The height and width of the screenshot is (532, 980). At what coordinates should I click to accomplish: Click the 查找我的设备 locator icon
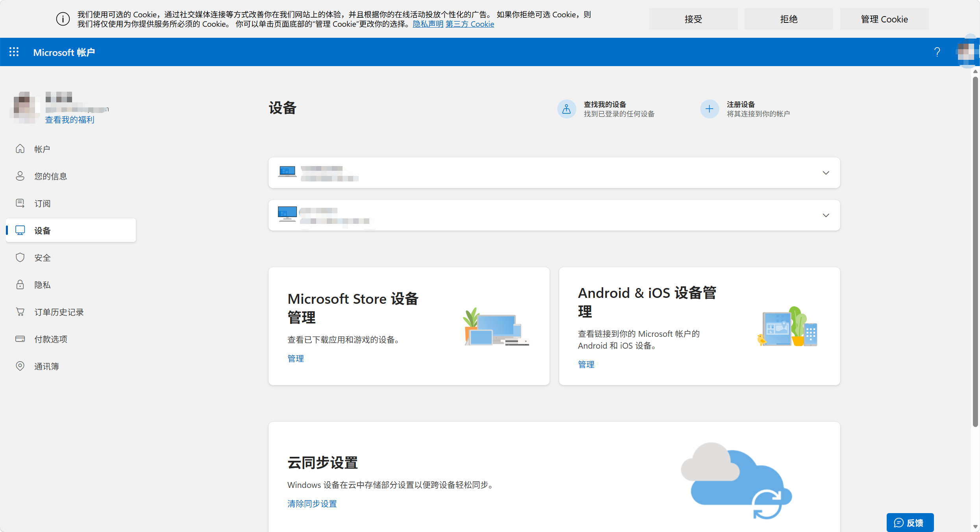click(x=567, y=109)
